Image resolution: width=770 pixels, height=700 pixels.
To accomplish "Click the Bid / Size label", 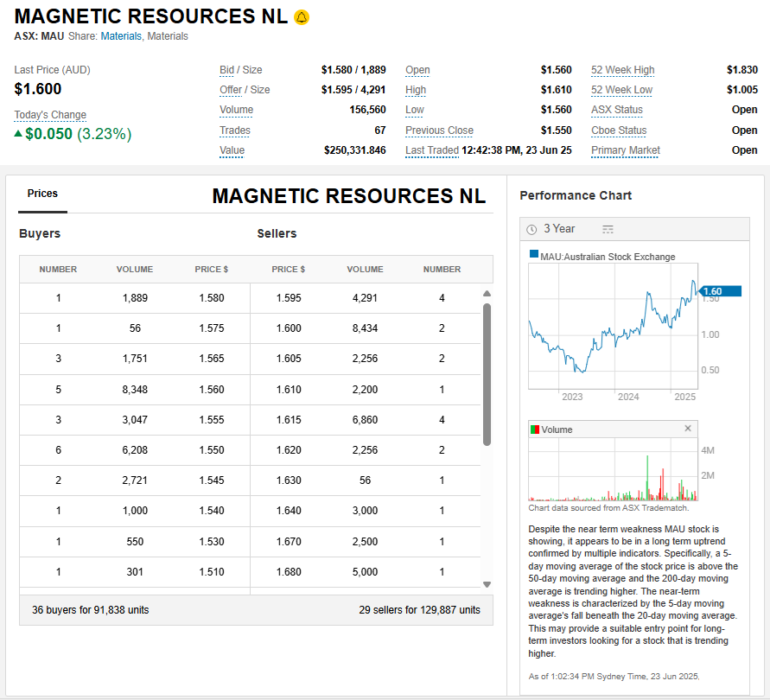I will pyautogui.click(x=240, y=70).
